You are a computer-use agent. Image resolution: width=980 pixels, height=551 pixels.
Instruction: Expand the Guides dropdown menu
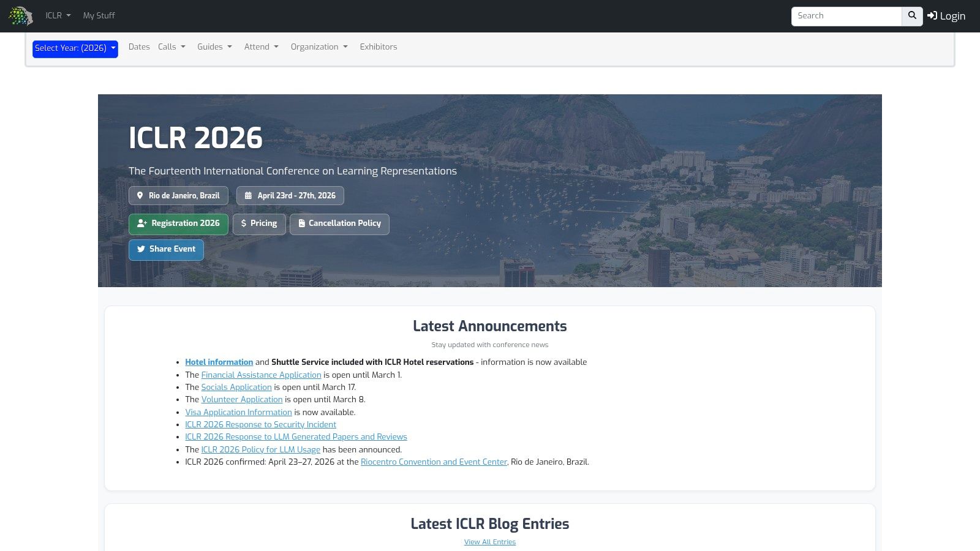[x=215, y=47]
